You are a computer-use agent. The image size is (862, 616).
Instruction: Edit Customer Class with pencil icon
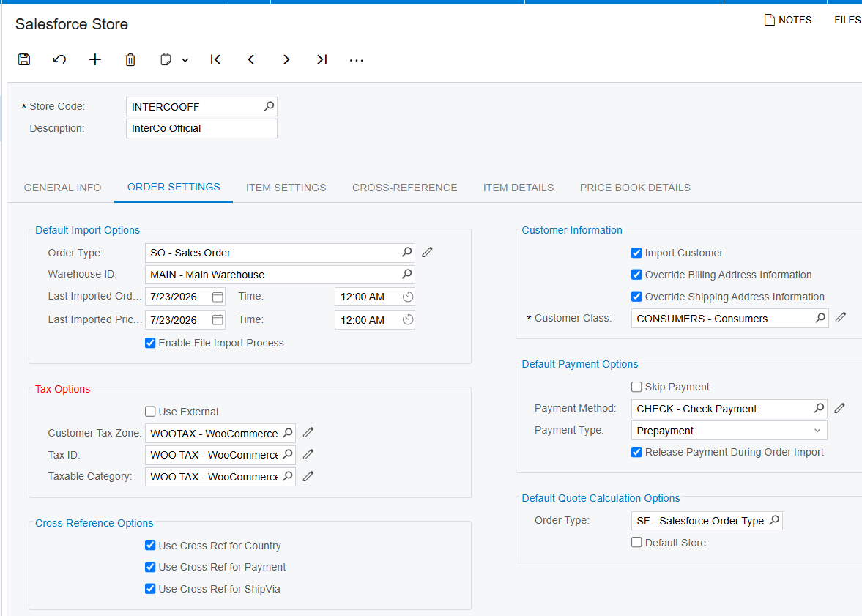pyautogui.click(x=841, y=318)
